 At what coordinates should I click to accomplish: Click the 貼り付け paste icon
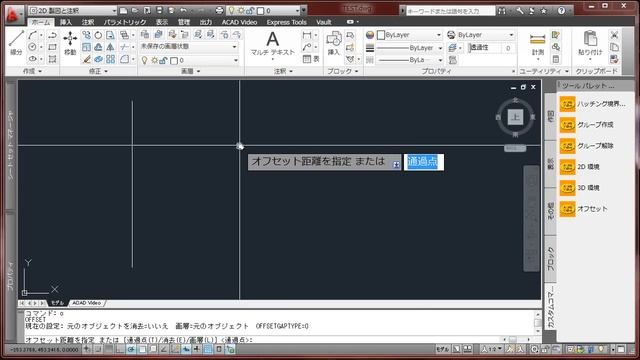click(x=590, y=43)
